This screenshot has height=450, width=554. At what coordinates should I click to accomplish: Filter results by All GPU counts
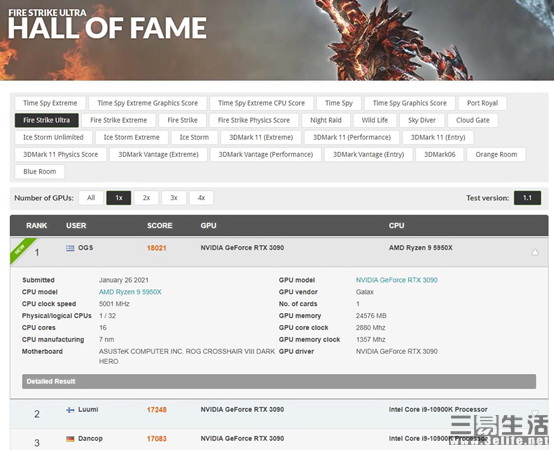point(91,198)
